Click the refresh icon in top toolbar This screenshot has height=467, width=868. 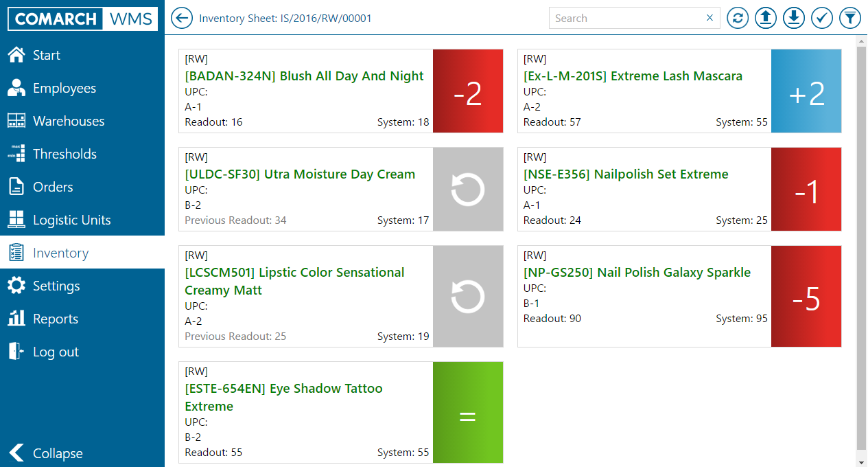click(738, 18)
